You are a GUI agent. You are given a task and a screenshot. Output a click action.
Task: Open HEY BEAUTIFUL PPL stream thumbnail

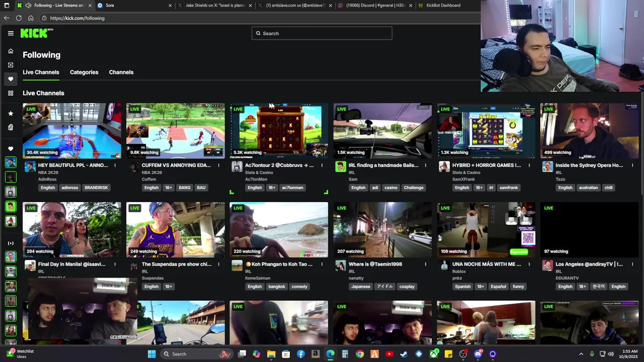[72, 131]
